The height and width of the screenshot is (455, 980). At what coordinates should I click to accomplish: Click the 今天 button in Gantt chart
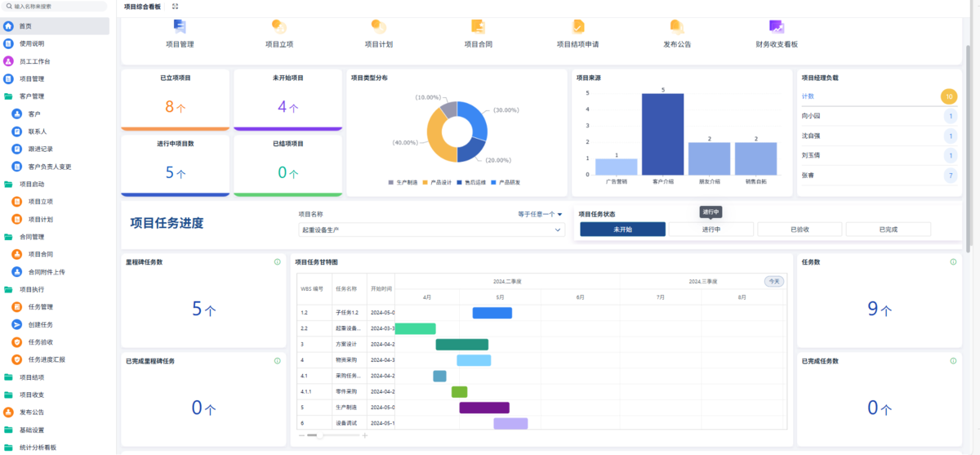(773, 281)
